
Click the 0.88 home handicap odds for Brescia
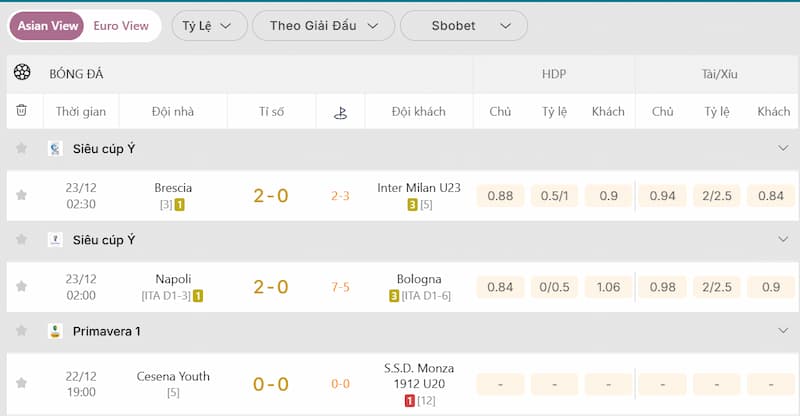click(x=500, y=196)
